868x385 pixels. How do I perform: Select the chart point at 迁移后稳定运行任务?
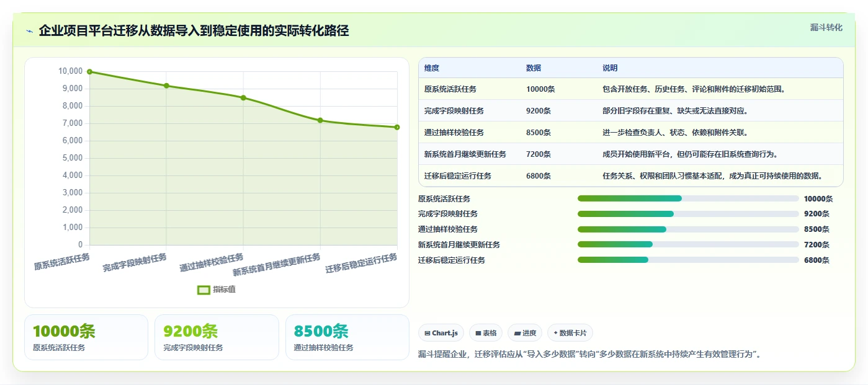[397, 127]
